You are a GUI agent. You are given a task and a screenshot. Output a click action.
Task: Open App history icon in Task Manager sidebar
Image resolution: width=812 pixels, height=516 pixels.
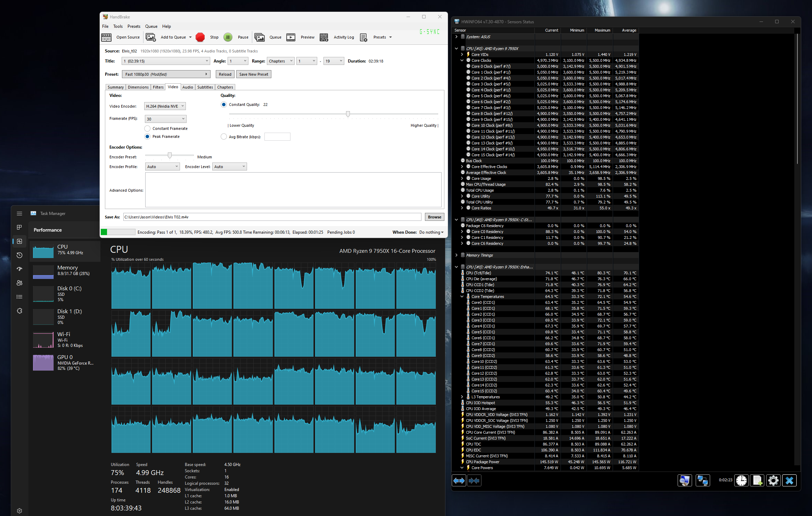coord(19,255)
